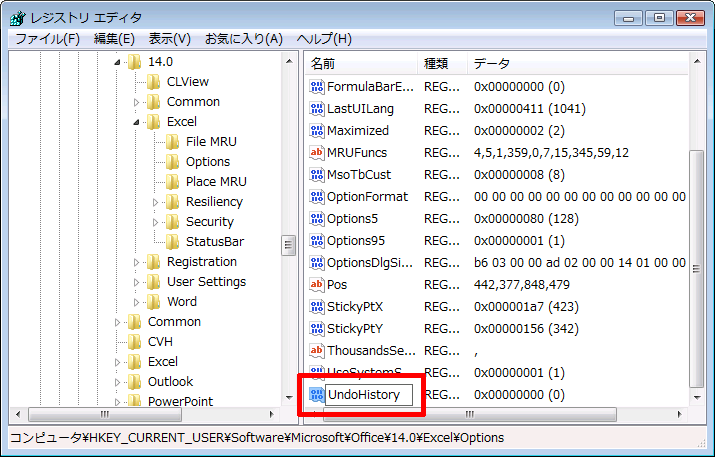This screenshot has width=715, height=457.
Task: Expand the Resiliency tree node
Action: pos(155,202)
